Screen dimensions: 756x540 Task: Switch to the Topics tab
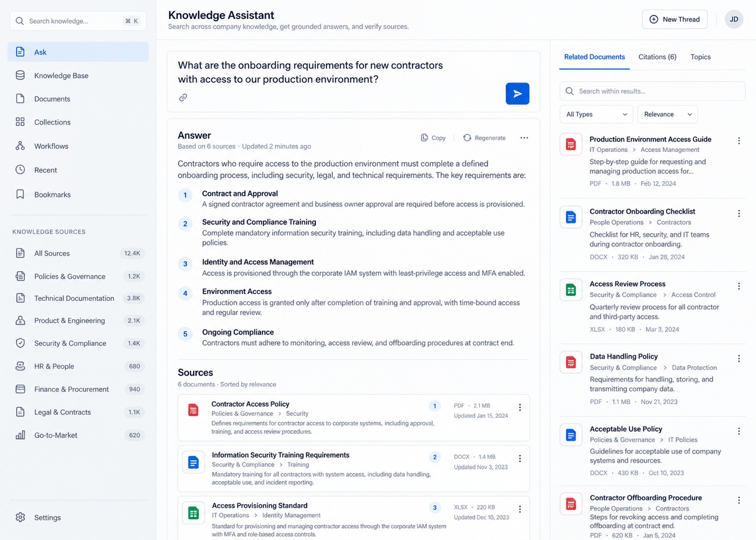click(x=700, y=57)
